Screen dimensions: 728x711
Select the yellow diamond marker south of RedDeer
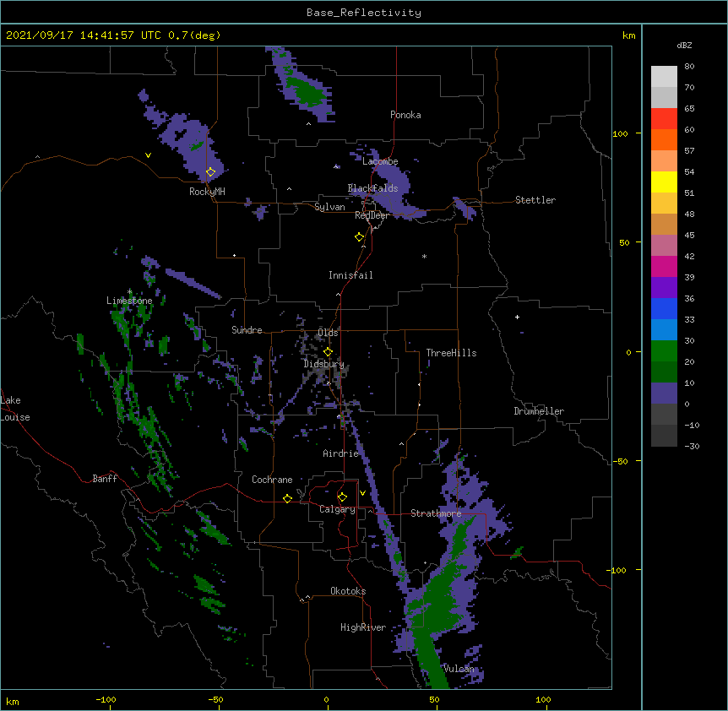pyautogui.click(x=360, y=237)
